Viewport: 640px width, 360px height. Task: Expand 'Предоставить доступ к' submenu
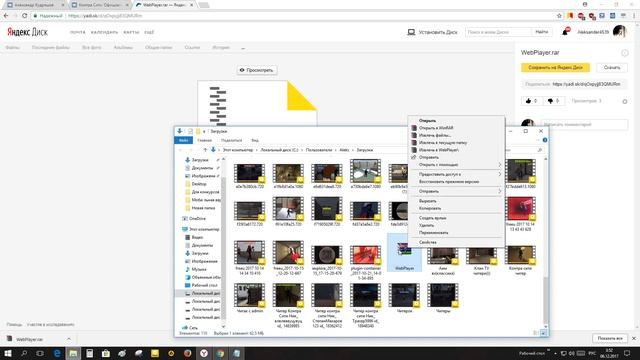coord(456,174)
